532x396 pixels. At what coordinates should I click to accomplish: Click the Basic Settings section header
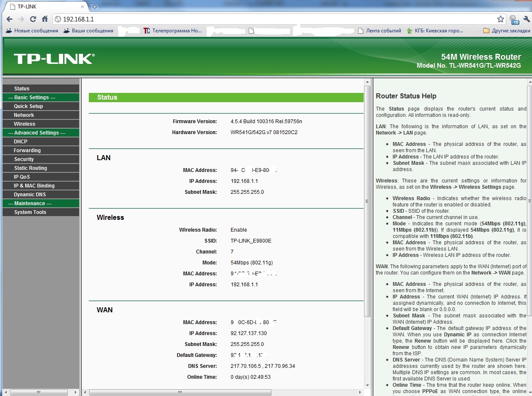tap(40, 98)
